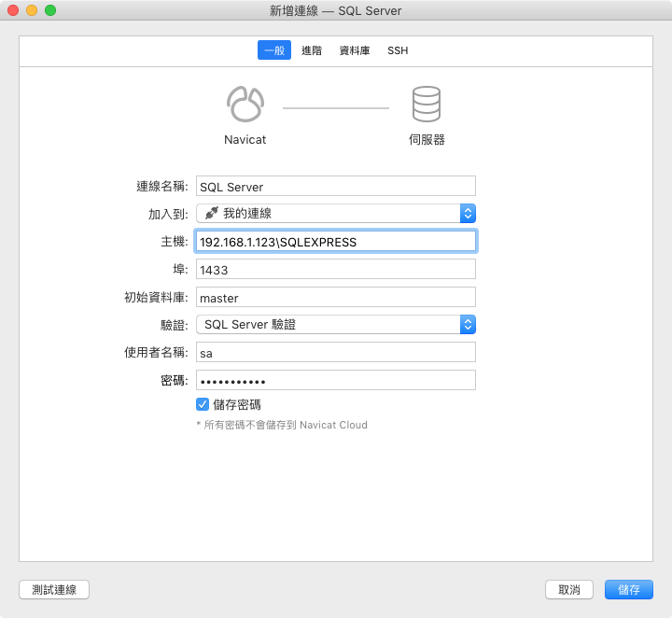Image resolution: width=672 pixels, height=618 pixels.
Task: Click the 連線名稱 text field
Action: (x=335, y=187)
